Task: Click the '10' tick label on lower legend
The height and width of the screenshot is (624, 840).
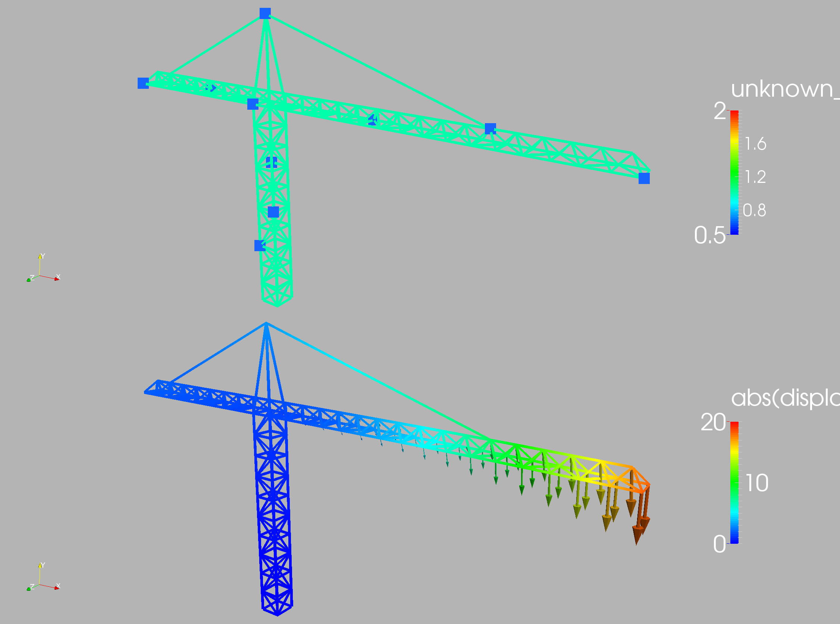Action: click(x=757, y=483)
